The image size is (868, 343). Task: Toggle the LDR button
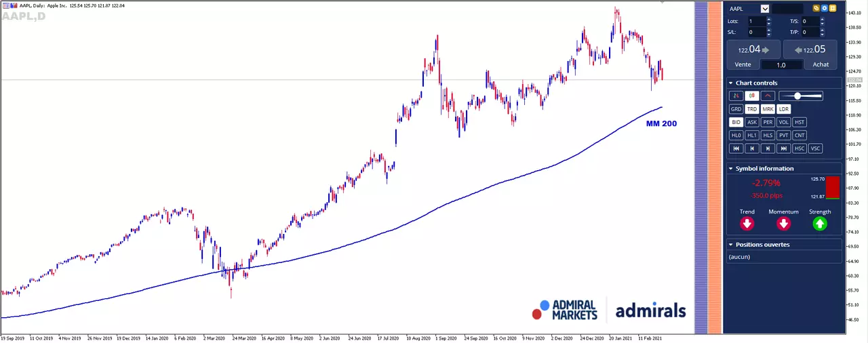784,109
